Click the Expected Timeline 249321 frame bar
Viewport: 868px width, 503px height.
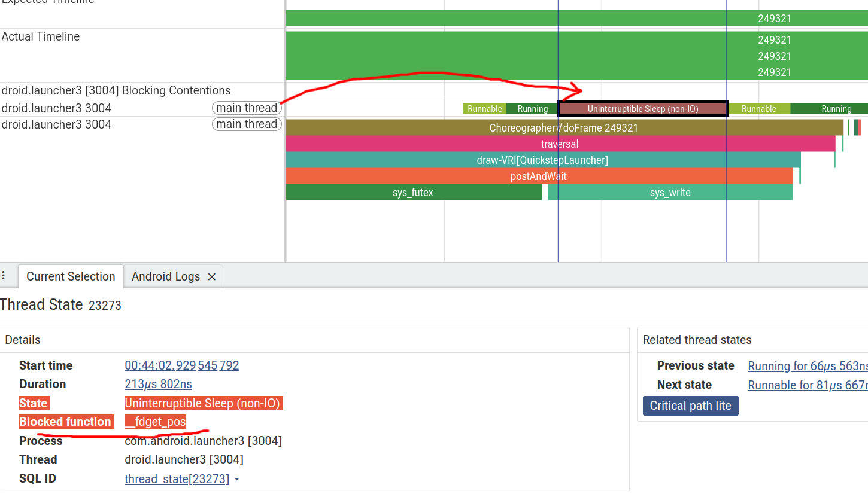pyautogui.click(x=576, y=18)
